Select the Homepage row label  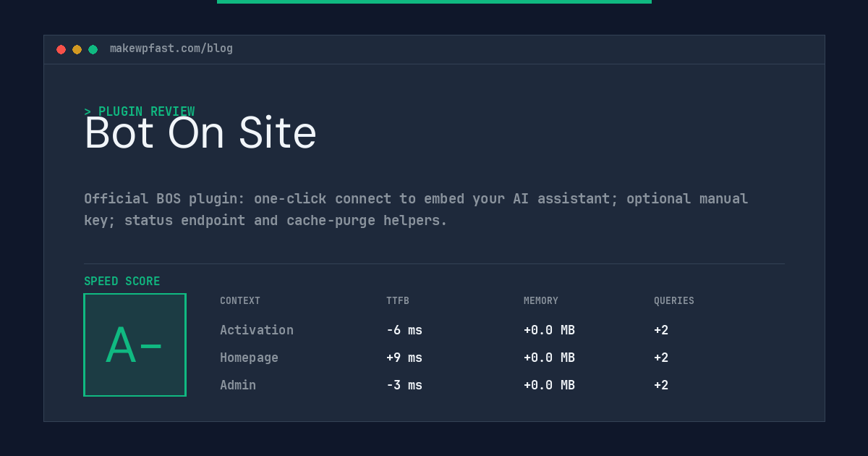[249, 358]
